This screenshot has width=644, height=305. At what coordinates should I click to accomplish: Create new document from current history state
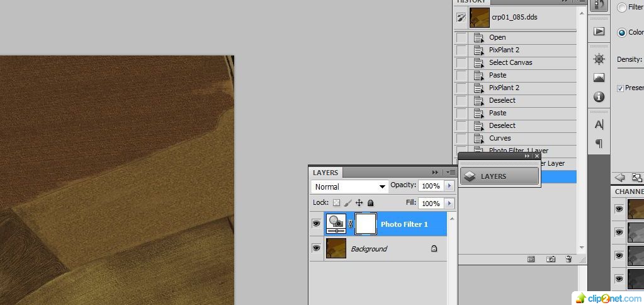click(x=531, y=260)
